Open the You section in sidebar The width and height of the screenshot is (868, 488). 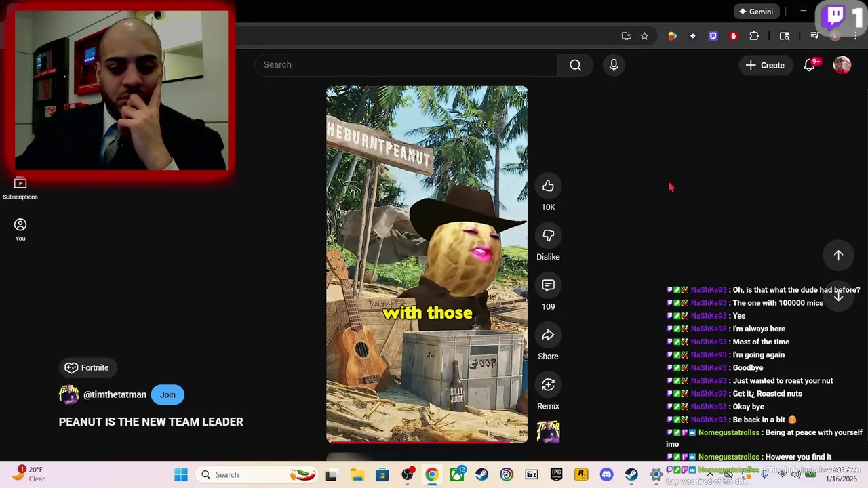click(x=20, y=230)
